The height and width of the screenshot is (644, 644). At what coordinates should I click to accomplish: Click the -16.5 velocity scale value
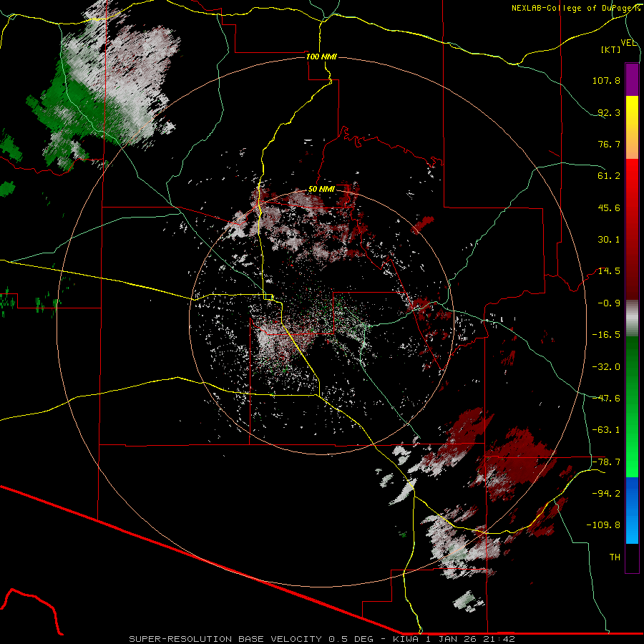(606, 335)
